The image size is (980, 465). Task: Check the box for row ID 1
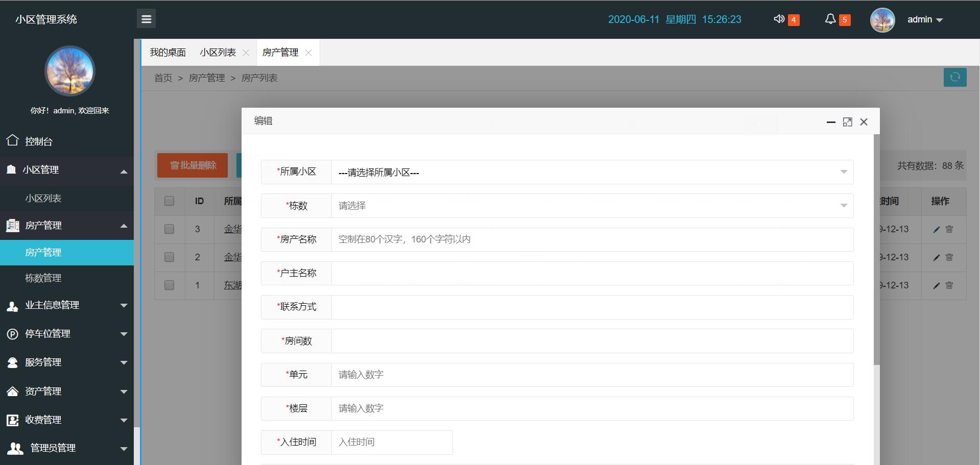169,285
